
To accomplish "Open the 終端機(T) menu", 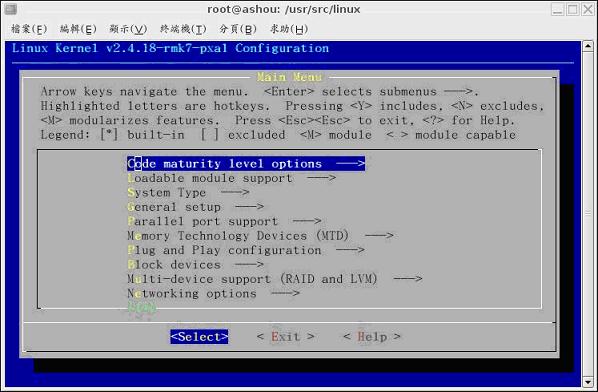I will [x=183, y=29].
